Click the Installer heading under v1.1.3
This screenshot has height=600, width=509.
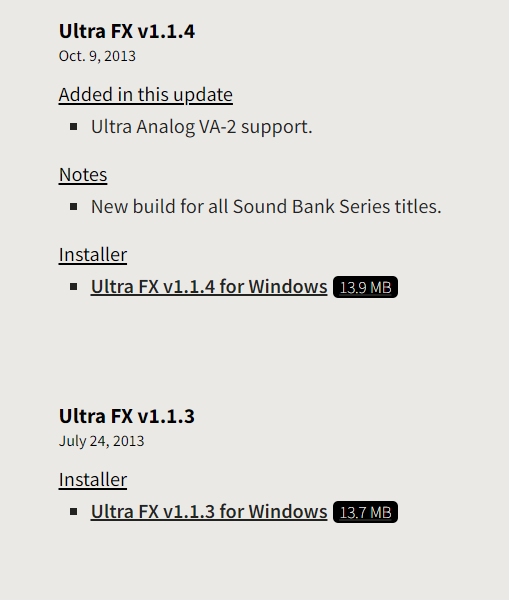click(x=93, y=480)
